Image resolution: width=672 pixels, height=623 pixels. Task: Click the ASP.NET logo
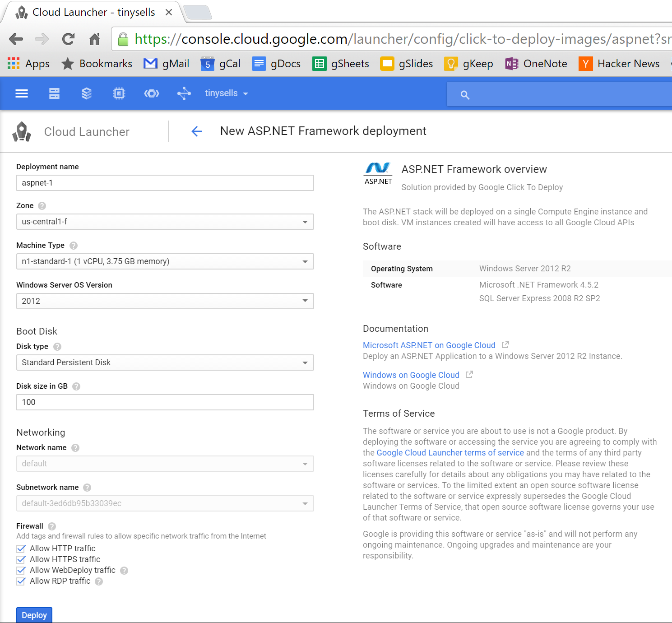tap(378, 174)
